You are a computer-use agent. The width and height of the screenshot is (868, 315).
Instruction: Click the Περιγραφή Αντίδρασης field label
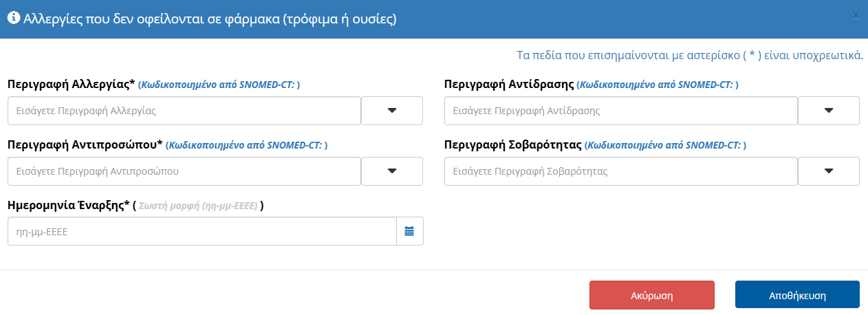pyautogui.click(x=509, y=85)
